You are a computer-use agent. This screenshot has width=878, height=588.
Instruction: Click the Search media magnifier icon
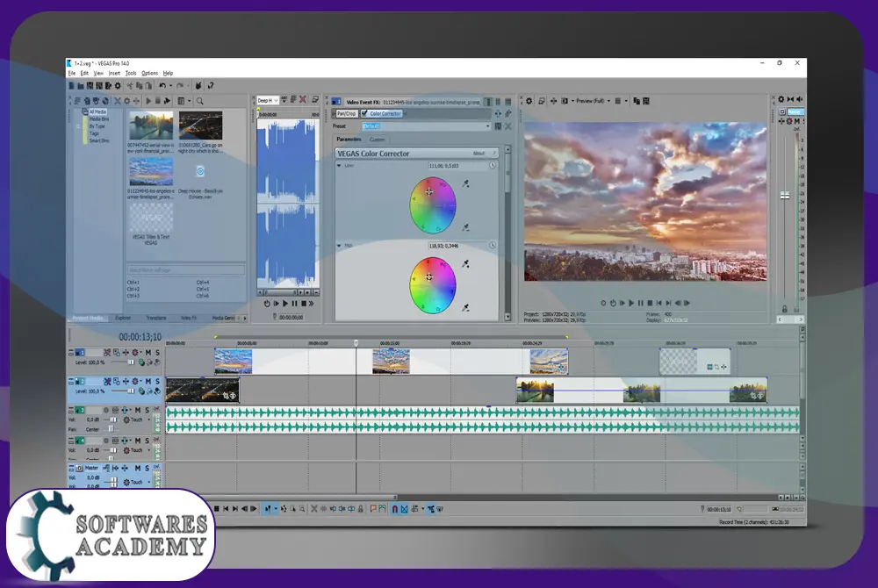click(200, 101)
